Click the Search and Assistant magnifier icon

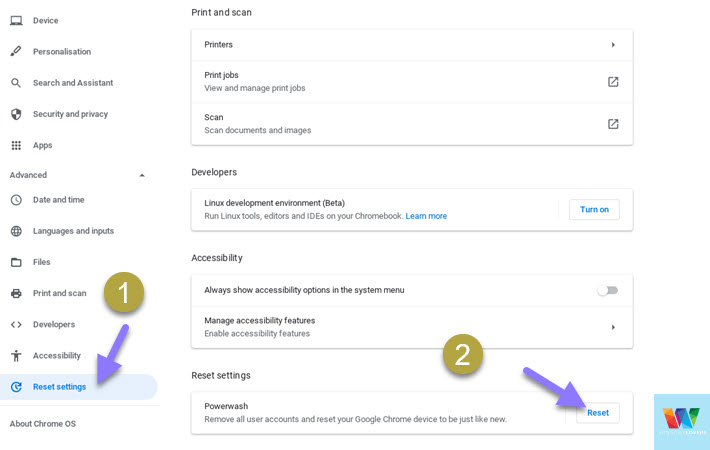pos(16,83)
